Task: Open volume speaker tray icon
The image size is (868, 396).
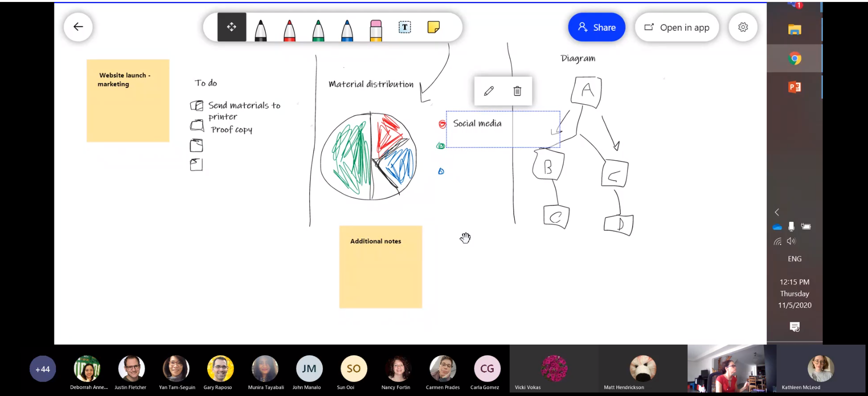Action: pyautogui.click(x=791, y=241)
